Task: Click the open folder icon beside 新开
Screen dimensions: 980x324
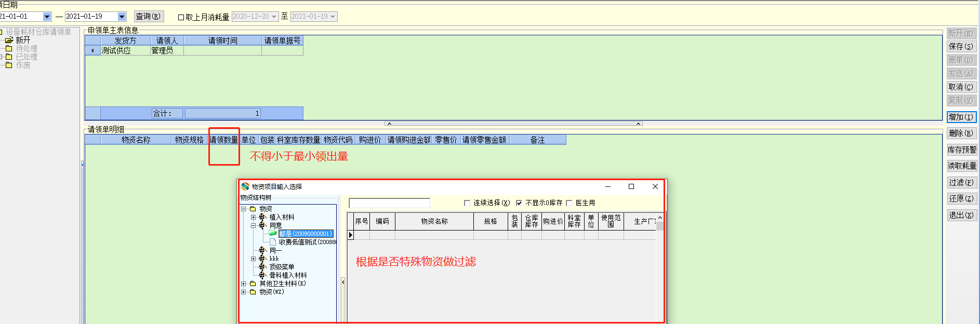Action: click(9, 40)
